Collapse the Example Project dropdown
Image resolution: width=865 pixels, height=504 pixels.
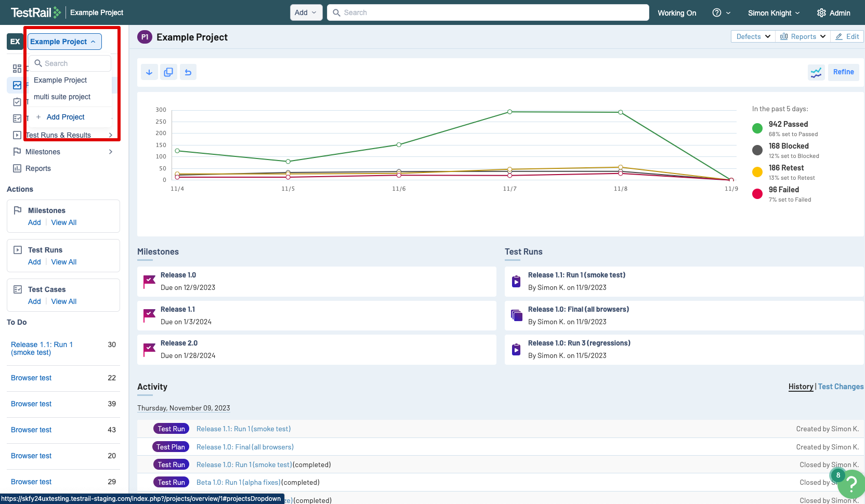pos(64,41)
